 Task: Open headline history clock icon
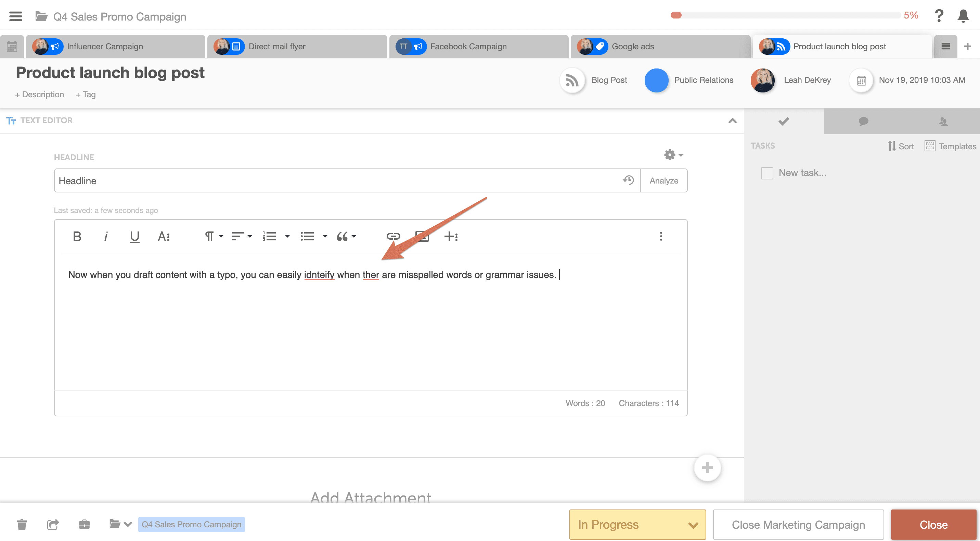pos(628,180)
